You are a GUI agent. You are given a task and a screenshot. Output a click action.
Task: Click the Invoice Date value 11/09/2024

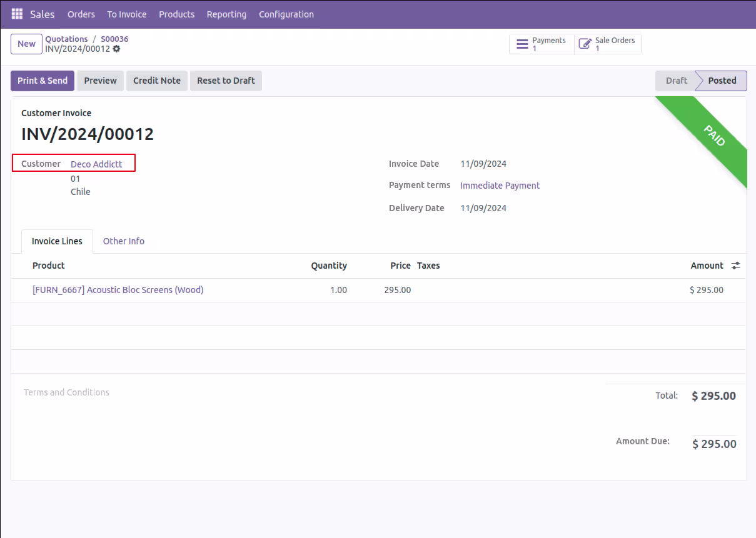[x=483, y=164]
